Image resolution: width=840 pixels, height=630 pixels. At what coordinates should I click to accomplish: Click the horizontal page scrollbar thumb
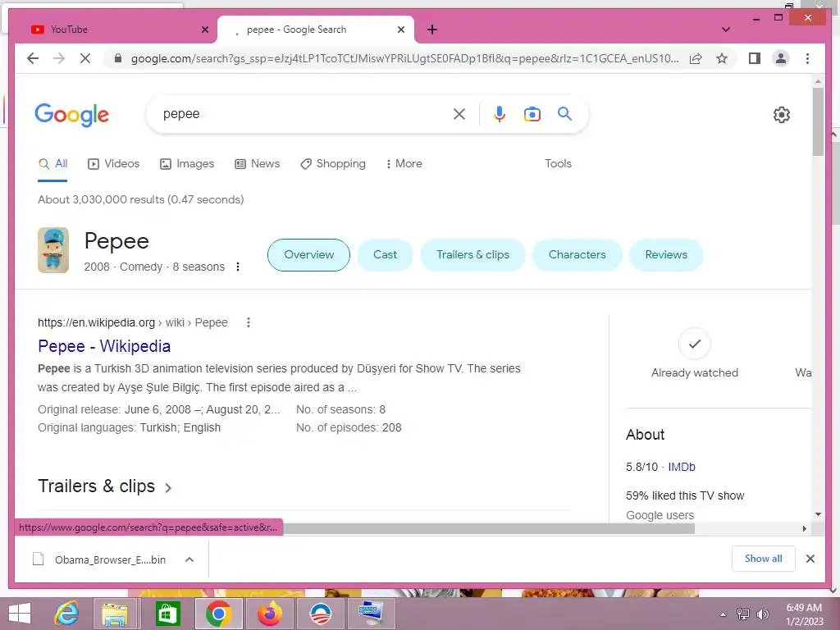(x=489, y=529)
